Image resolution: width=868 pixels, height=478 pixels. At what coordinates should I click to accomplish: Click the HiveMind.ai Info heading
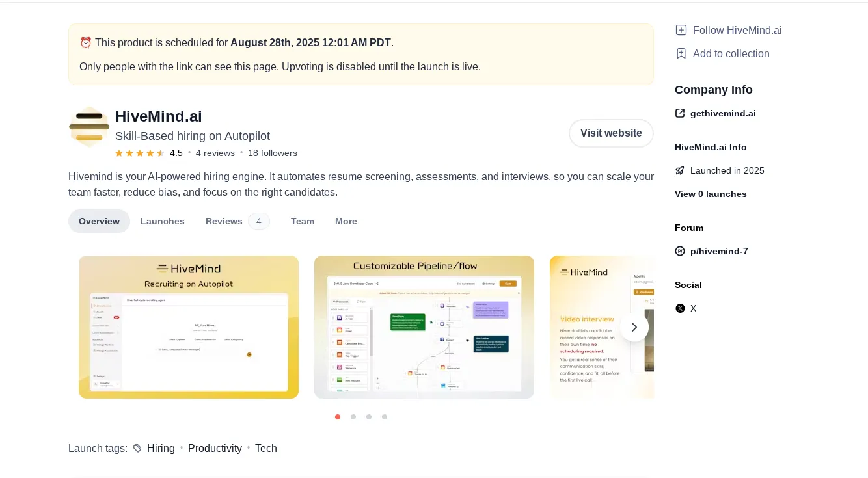click(x=711, y=147)
